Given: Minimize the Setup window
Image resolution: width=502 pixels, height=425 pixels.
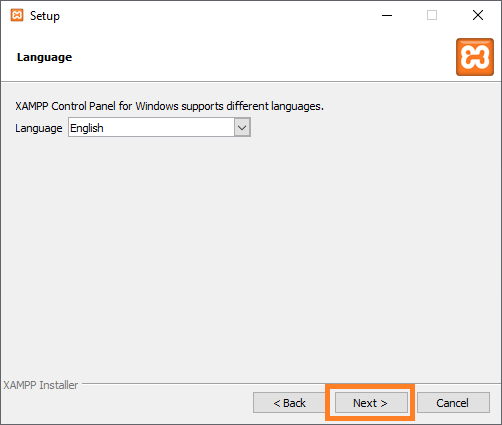Looking at the screenshot, I should pos(387,15).
